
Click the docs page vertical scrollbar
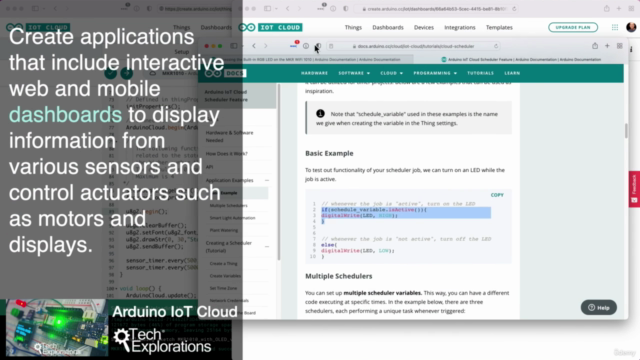(626, 131)
